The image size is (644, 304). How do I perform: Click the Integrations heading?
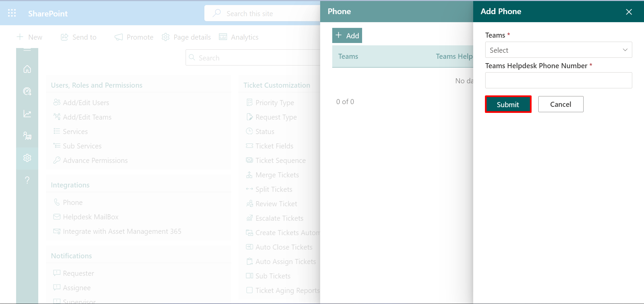70,185
